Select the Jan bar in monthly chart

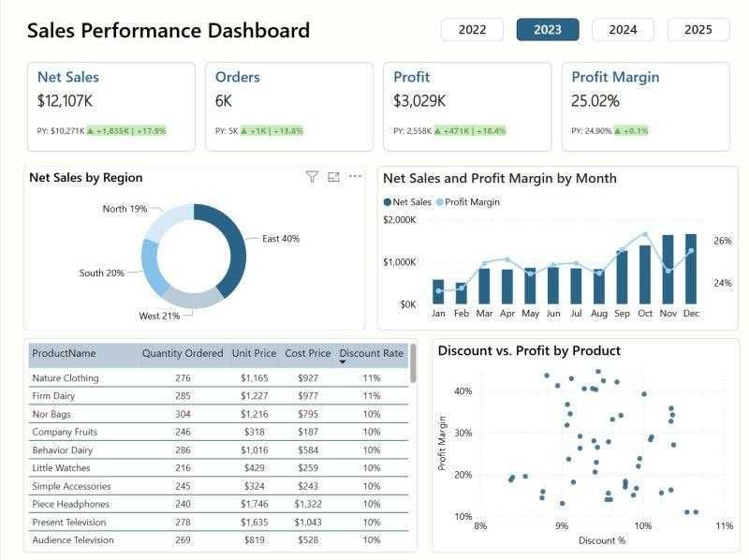(x=438, y=292)
